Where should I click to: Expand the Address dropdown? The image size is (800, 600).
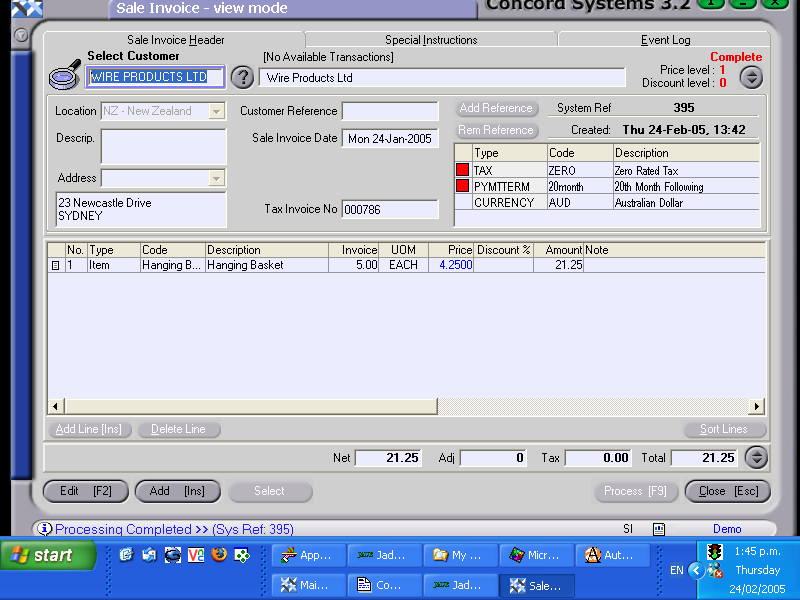(x=217, y=178)
